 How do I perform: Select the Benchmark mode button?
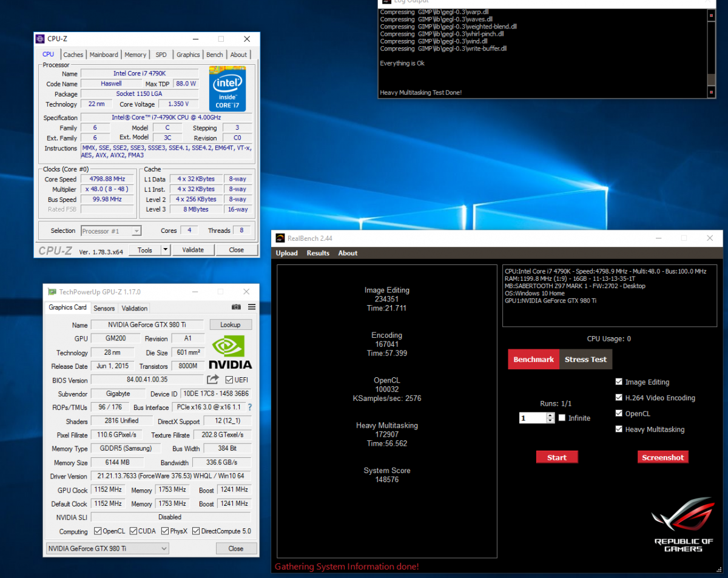[534, 359]
